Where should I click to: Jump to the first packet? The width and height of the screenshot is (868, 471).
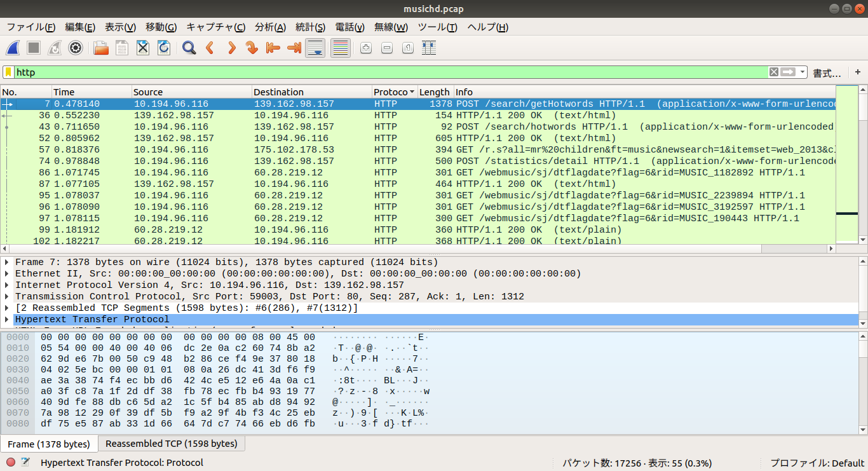point(273,48)
